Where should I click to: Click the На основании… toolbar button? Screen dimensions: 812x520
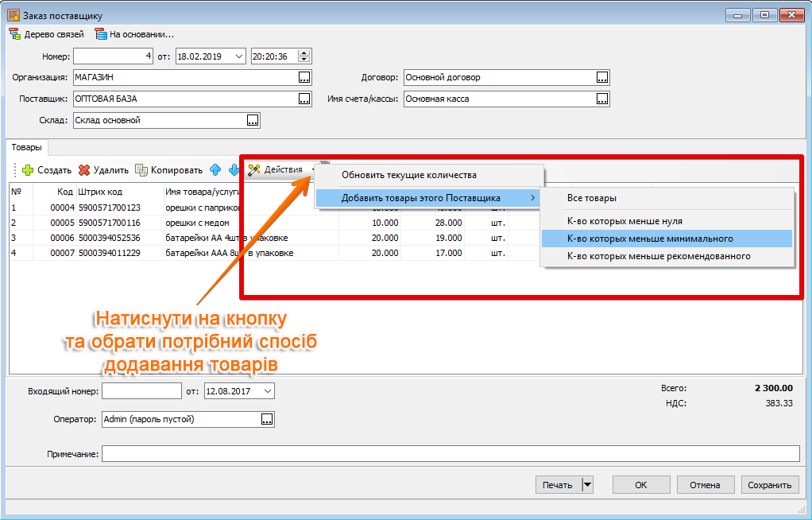tap(134, 35)
